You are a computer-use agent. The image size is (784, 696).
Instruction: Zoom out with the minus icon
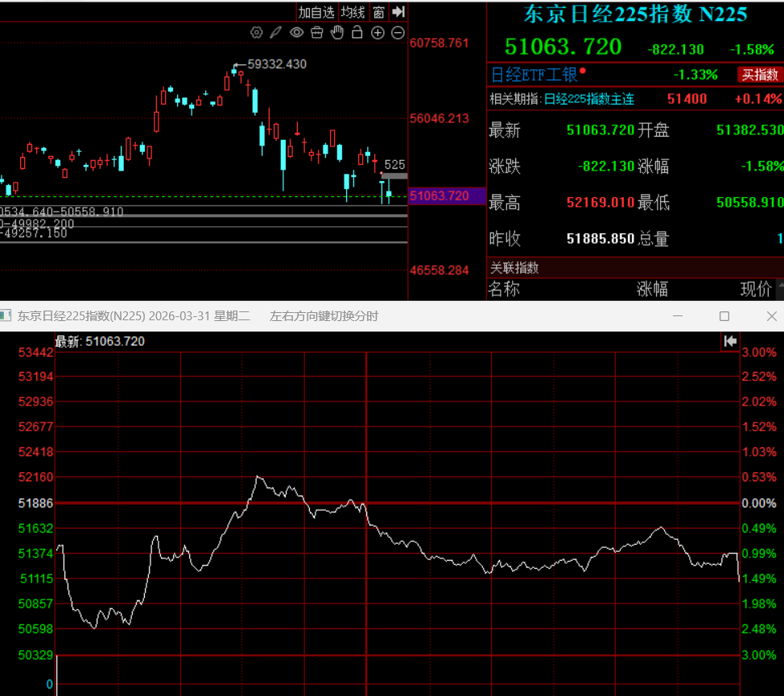398,33
